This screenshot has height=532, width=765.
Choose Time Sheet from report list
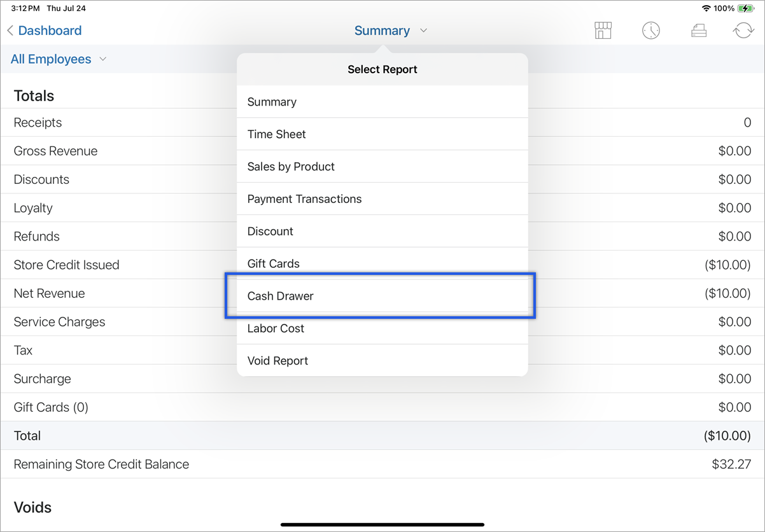point(382,134)
